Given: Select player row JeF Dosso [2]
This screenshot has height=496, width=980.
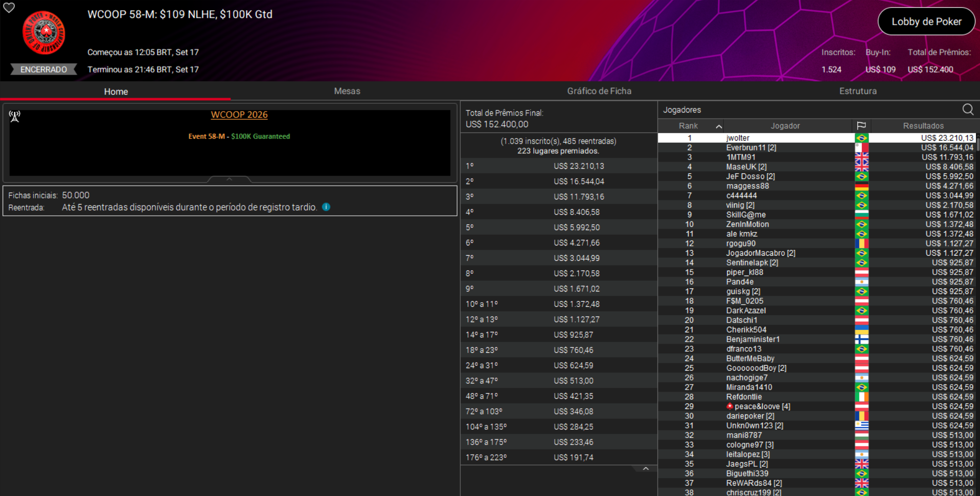Looking at the screenshot, I should pyautogui.click(x=816, y=176).
